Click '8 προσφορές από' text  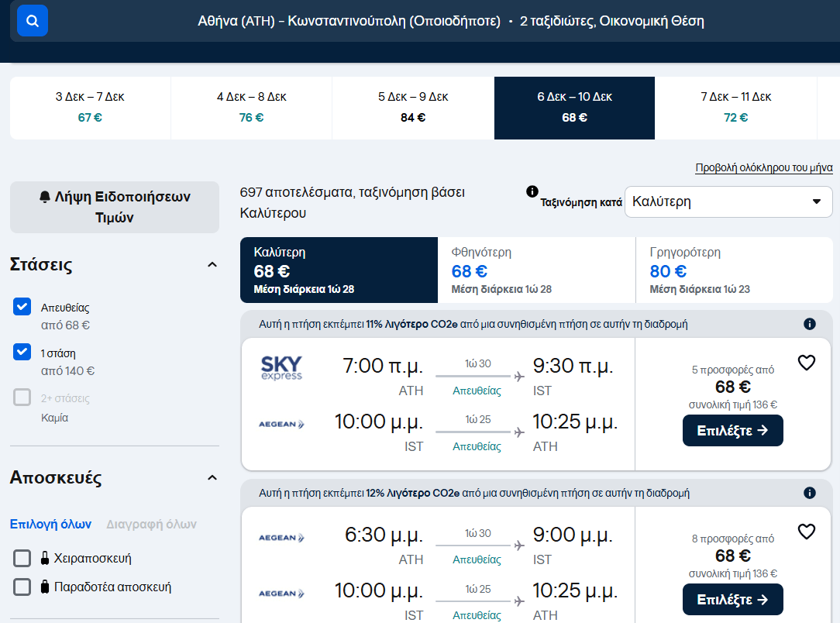click(x=732, y=539)
